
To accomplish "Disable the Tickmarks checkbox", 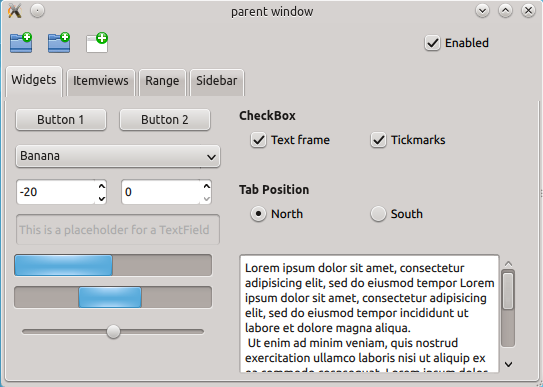I will point(378,140).
